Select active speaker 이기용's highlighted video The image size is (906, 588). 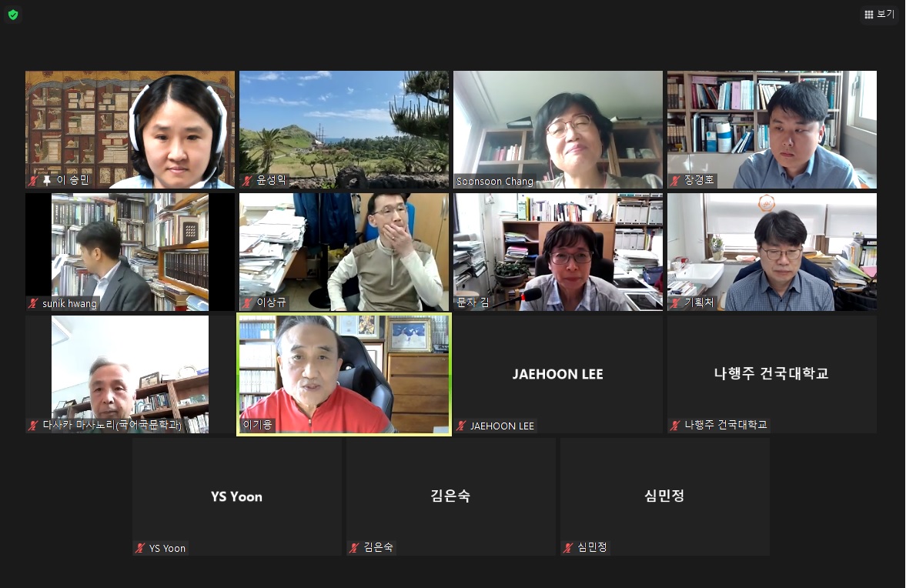(344, 374)
